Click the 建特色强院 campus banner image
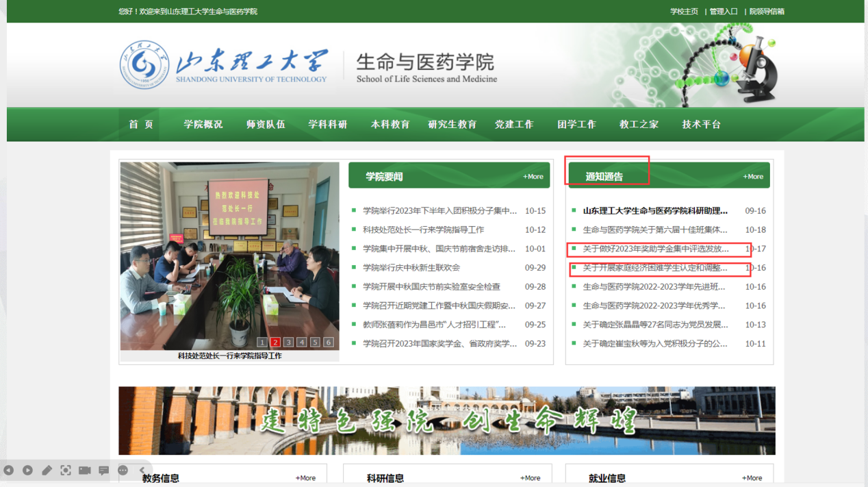868x487 pixels. click(x=446, y=421)
